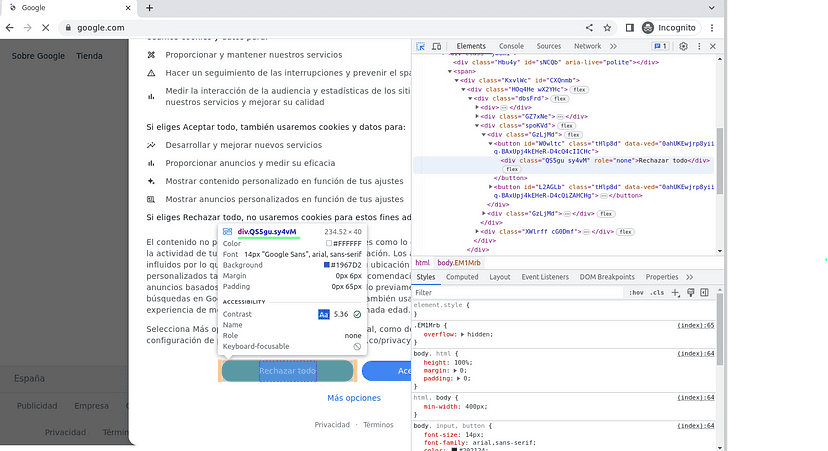Click the share page icon
This screenshot has width=828, height=451.
pyautogui.click(x=589, y=28)
